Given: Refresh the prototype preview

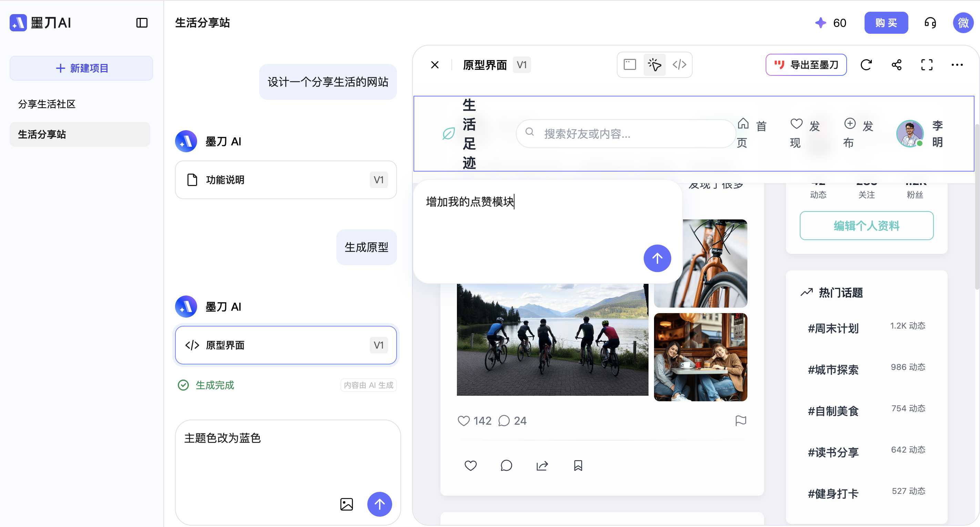Looking at the screenshot, I should (866, 65).
